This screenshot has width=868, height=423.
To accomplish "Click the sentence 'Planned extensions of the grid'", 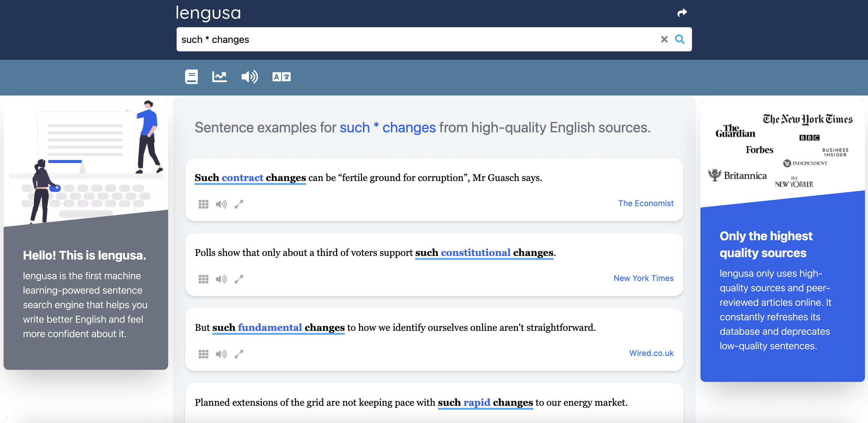I will tap(411, 402).
